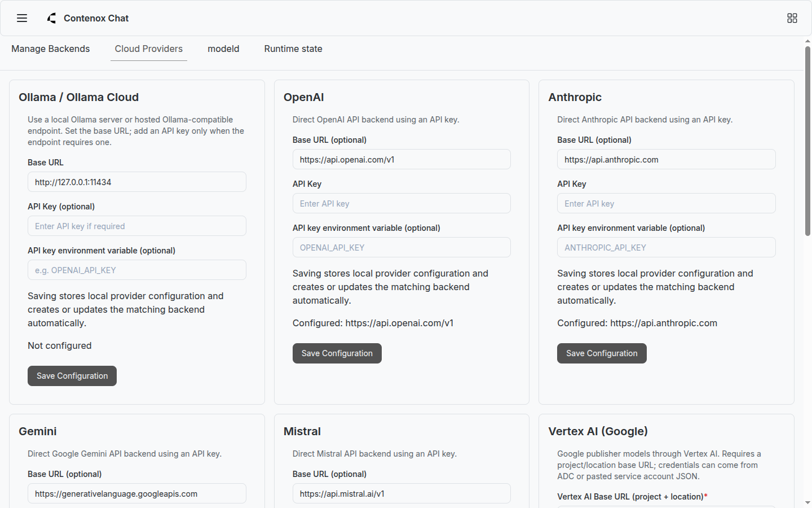Click 'Direct OpenAI API backend' description
Image resolution: width=812 pixels, height=508 pixels.
pyautogui.click(x=376, y=120)
